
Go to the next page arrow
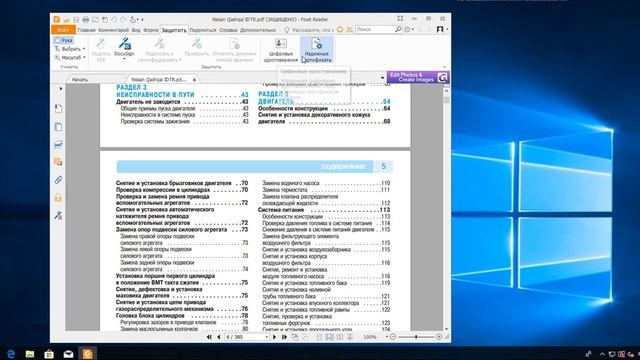[x=274, y=337]
